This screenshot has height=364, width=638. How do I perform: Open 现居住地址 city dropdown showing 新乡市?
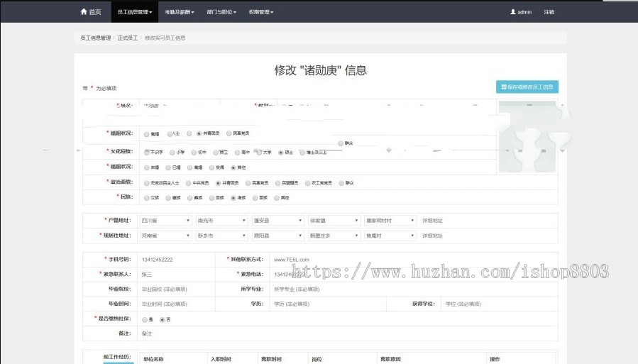pos(221,236)
